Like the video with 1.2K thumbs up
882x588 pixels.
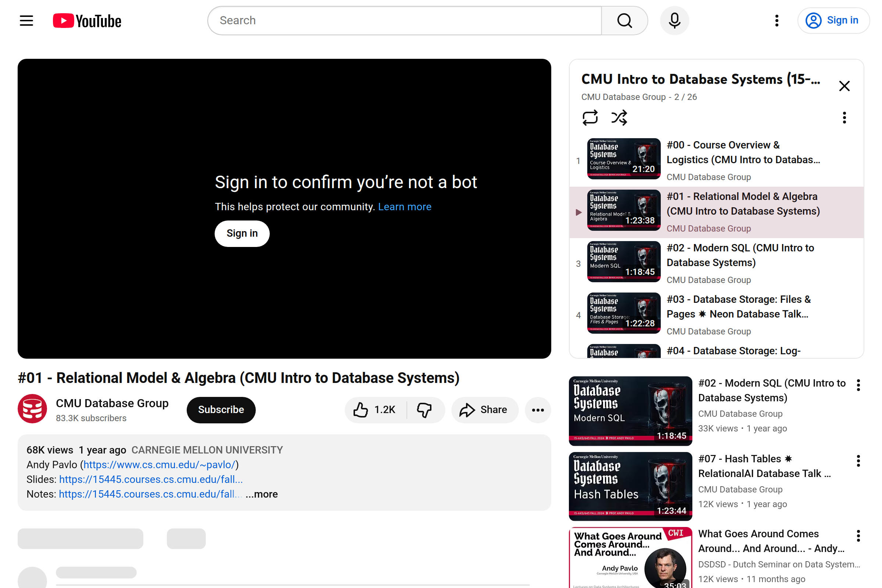click(375, 410)
